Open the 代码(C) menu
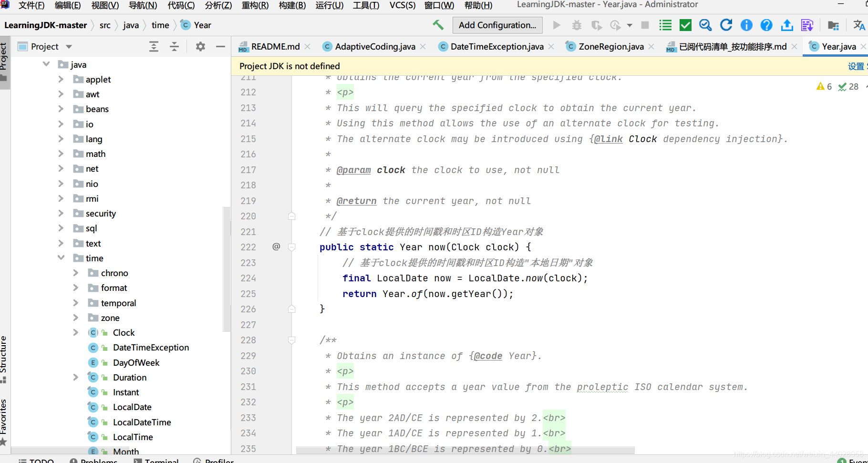 [x=181, y=5]
